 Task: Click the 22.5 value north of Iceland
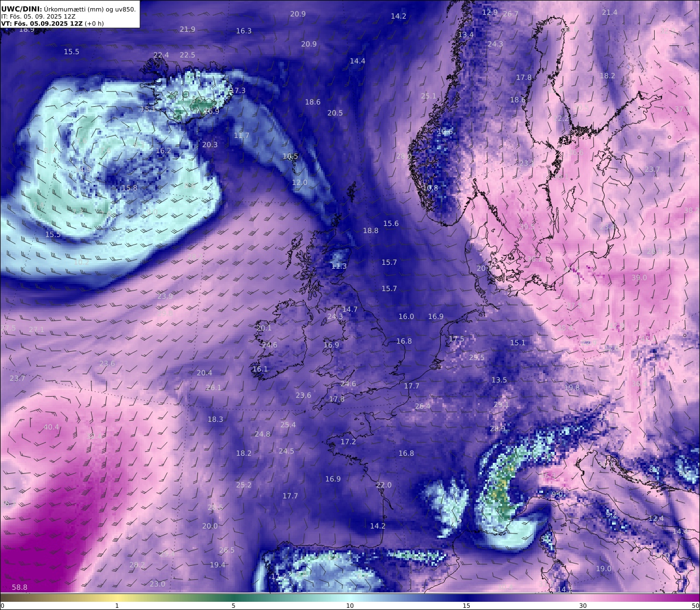pyautogui.click(x=188, y=55)
